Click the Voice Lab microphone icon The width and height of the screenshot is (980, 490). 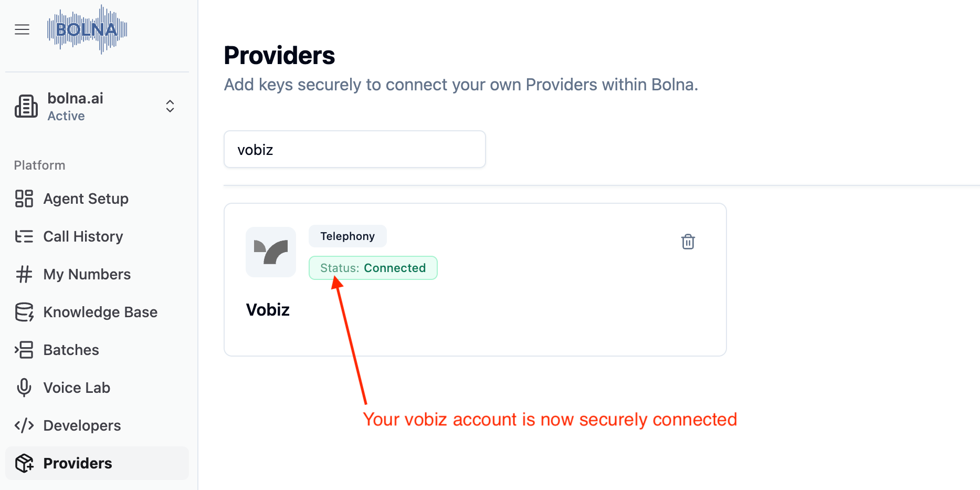click(24, 388)
